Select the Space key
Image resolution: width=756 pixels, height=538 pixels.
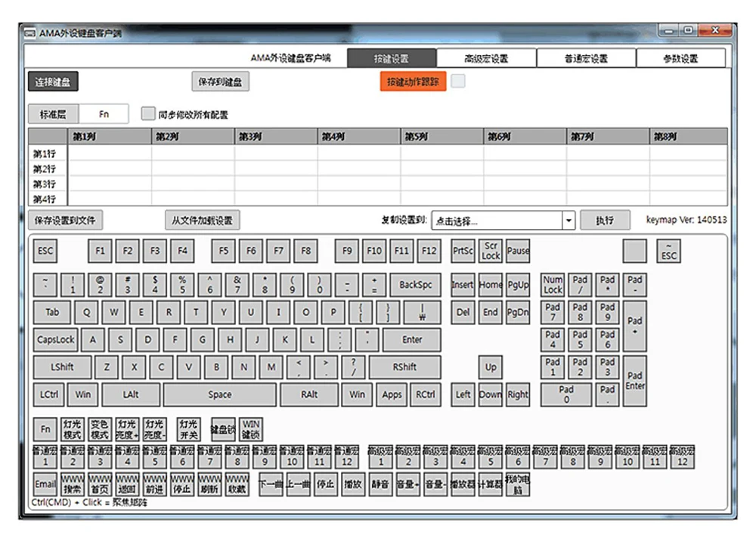tap(220, 394)
